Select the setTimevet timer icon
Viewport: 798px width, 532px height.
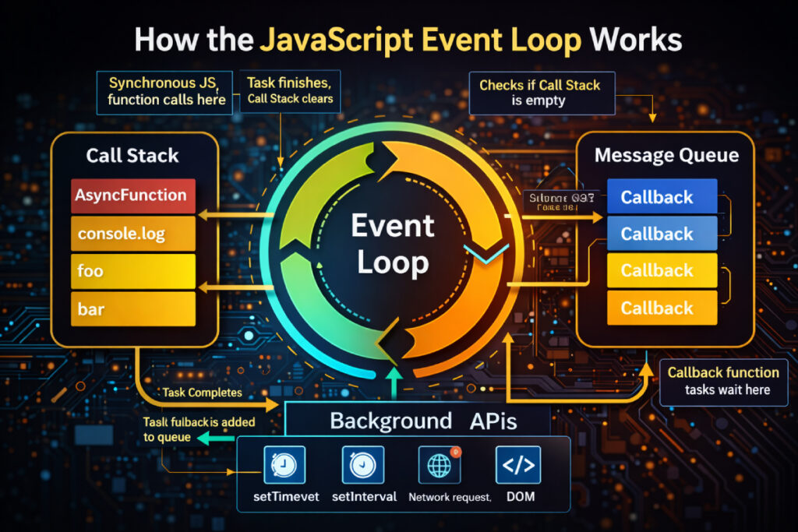(x=284, y=464)
